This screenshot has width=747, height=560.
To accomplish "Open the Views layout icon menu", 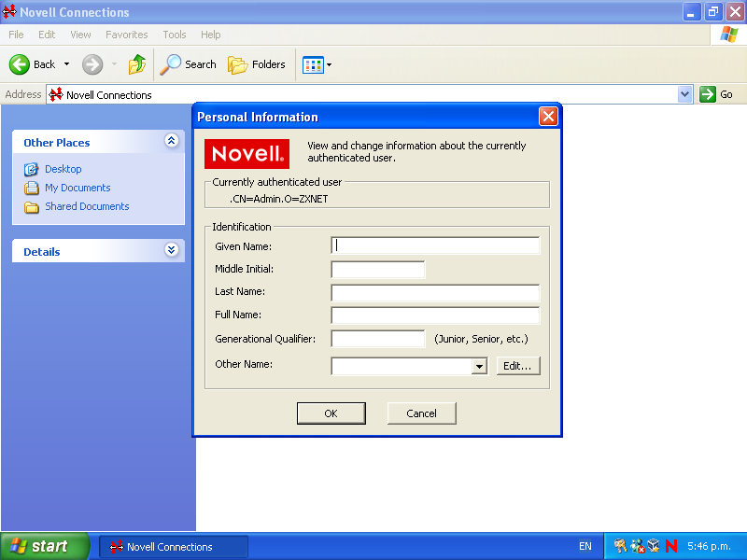I will pos(313,64).
